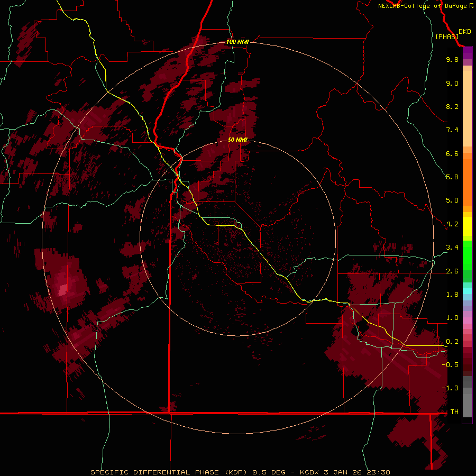Pick the pink segment of the color bar
The width and height of the screenshot is (476, 476).
coord(467,321)
